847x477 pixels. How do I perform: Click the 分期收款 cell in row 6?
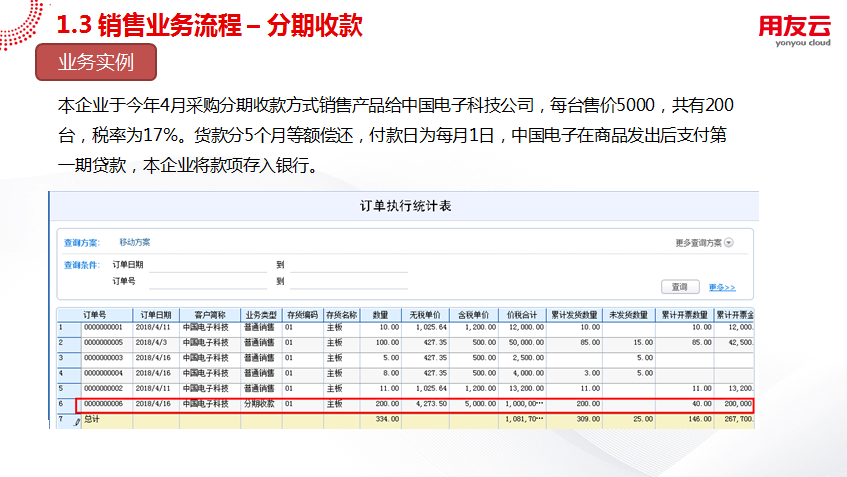click(260, 404)
